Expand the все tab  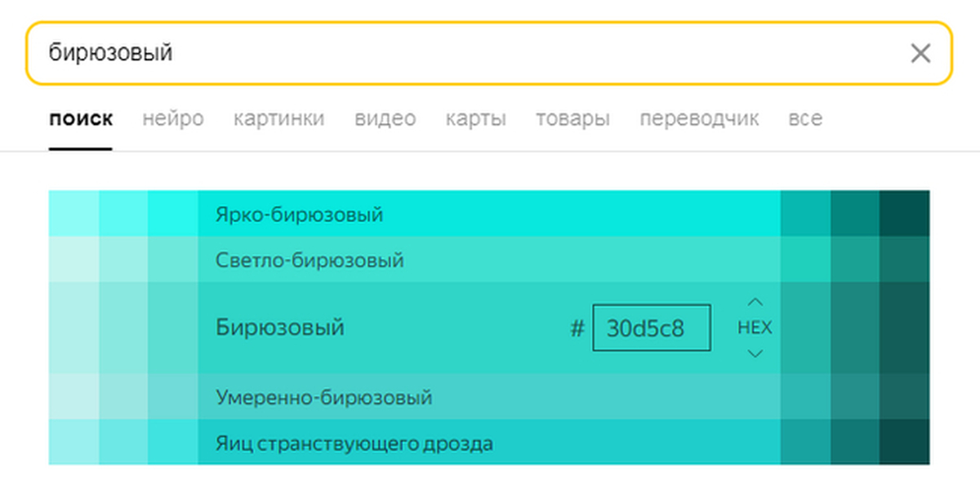click(x=805, y=119)
